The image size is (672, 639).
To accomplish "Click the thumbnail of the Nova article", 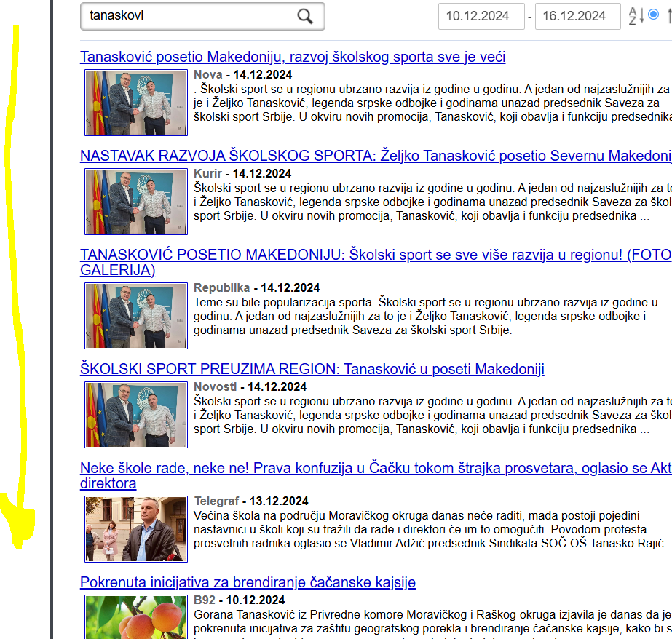I will coord(136,103).
